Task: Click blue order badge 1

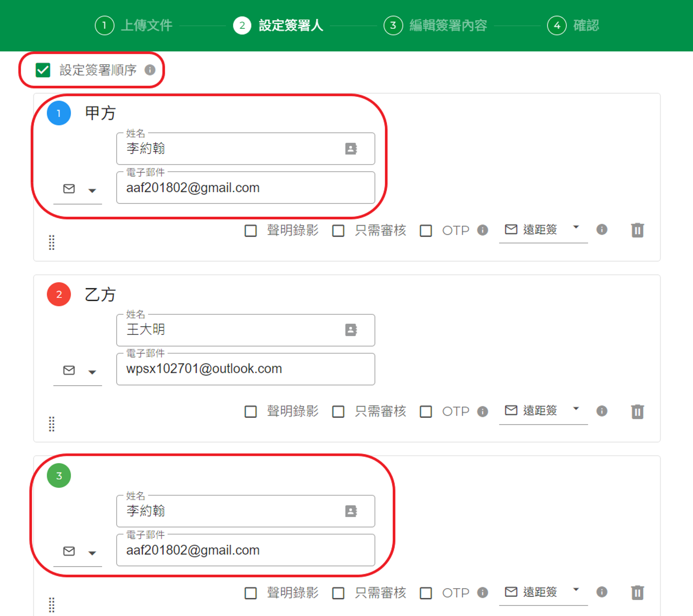Action: pos(59,113)
